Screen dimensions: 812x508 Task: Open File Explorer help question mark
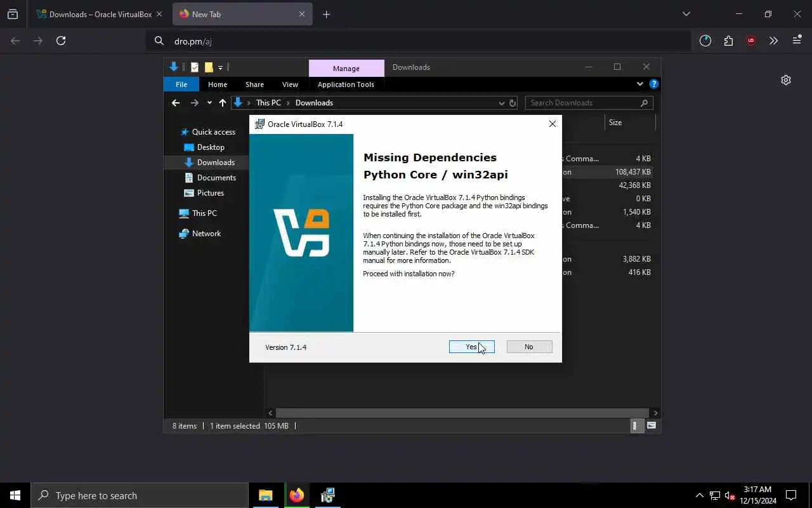(x=654, y=84)
